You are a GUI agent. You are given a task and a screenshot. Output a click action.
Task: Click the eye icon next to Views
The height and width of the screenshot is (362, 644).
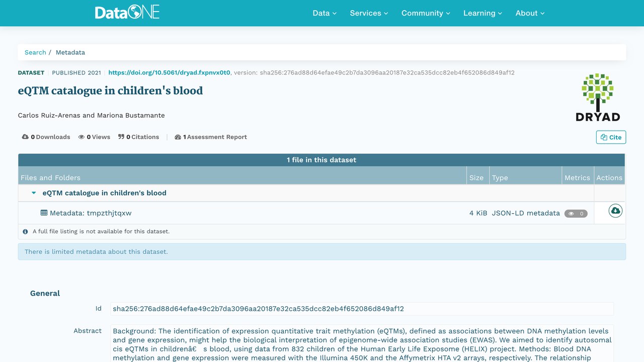81,137
